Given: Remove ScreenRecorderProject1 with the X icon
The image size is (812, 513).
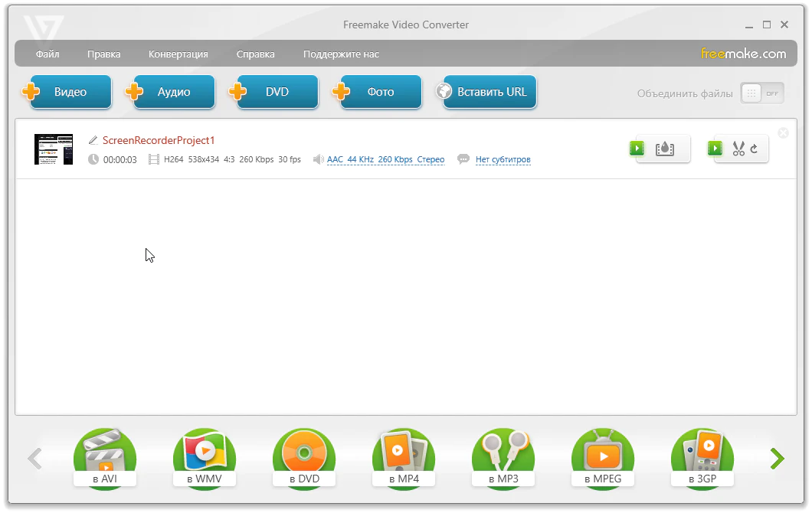Looking at the screenshot, I should coord(783,133).
